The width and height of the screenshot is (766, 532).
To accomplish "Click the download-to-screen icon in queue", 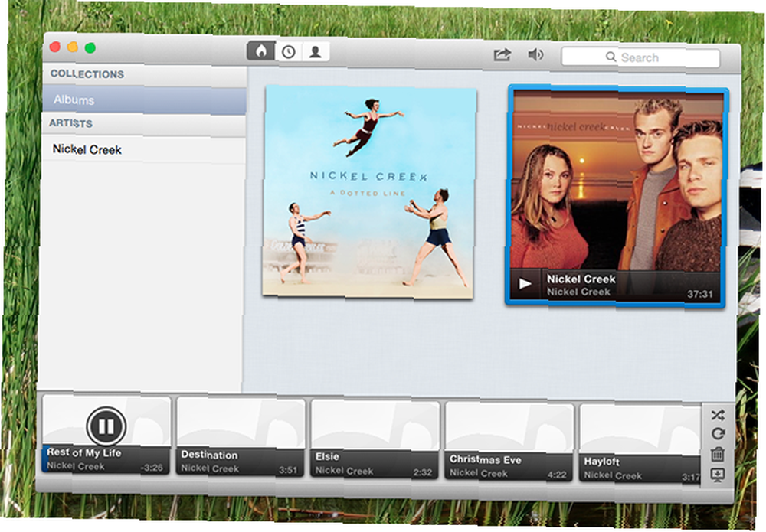I will [717, 475].
